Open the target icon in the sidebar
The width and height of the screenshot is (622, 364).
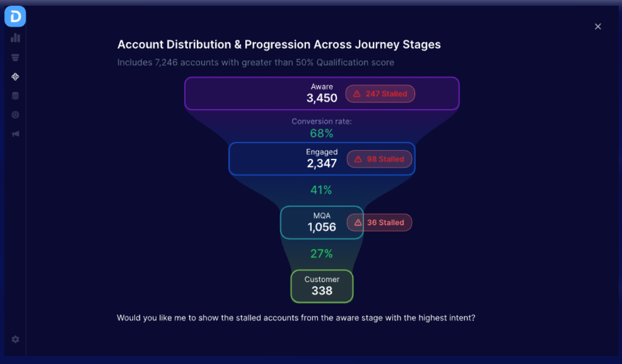15,115
